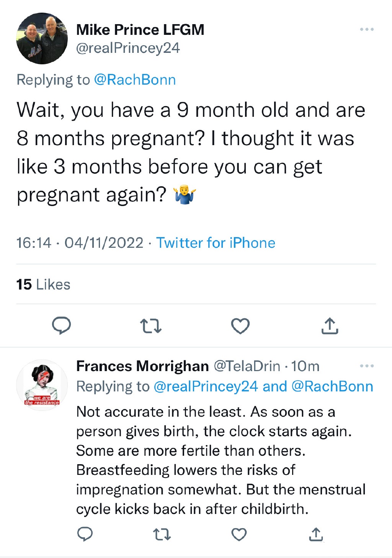Open @realPrincey24 mention in the reply

pos(206,386)
